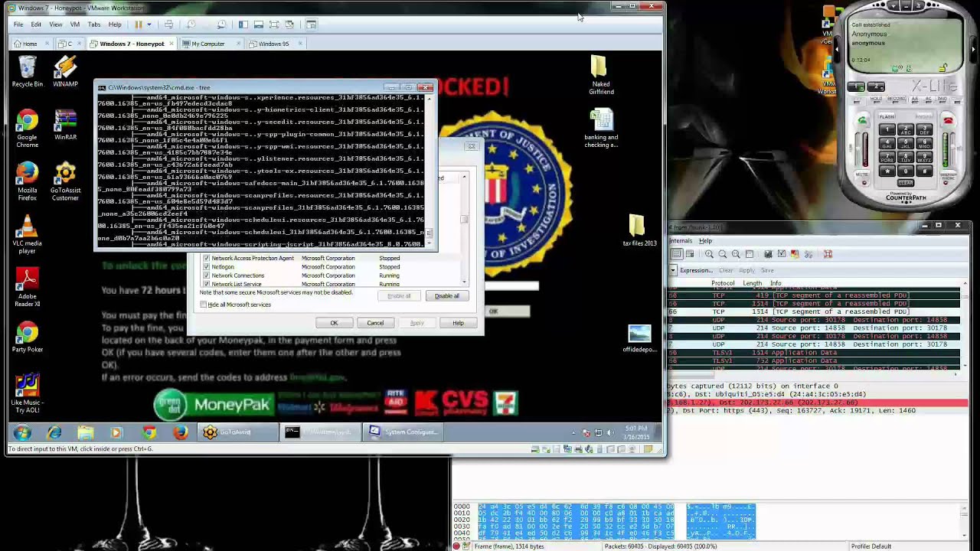Click Cancel in System Configuration
The height and width of the screenshot is (551, 980).
[375, 323]
